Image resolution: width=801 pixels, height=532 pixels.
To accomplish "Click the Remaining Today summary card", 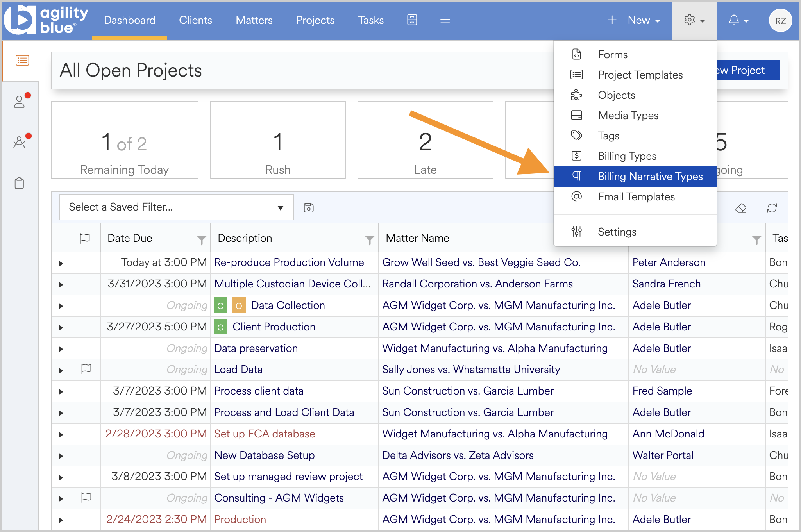I will 125,140.
